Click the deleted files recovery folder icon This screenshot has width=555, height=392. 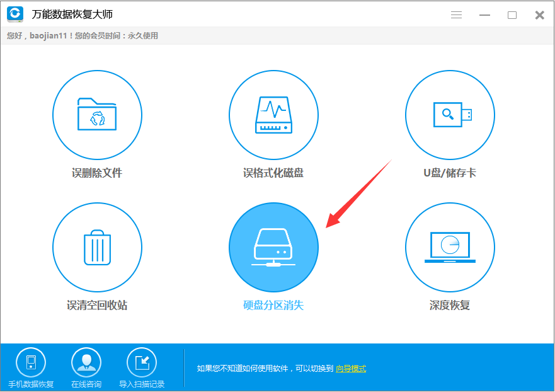(97, 114)
